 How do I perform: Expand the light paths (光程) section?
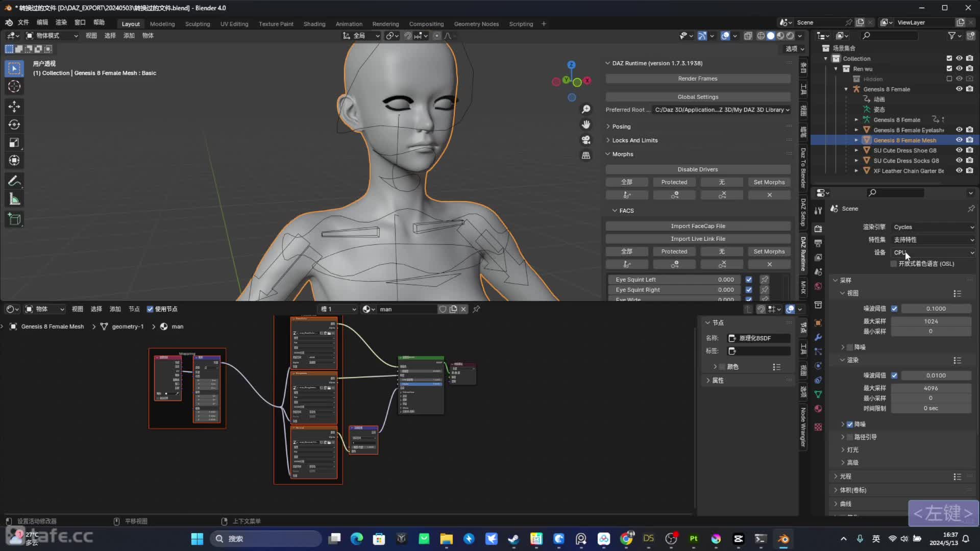[x=845, y=477]
